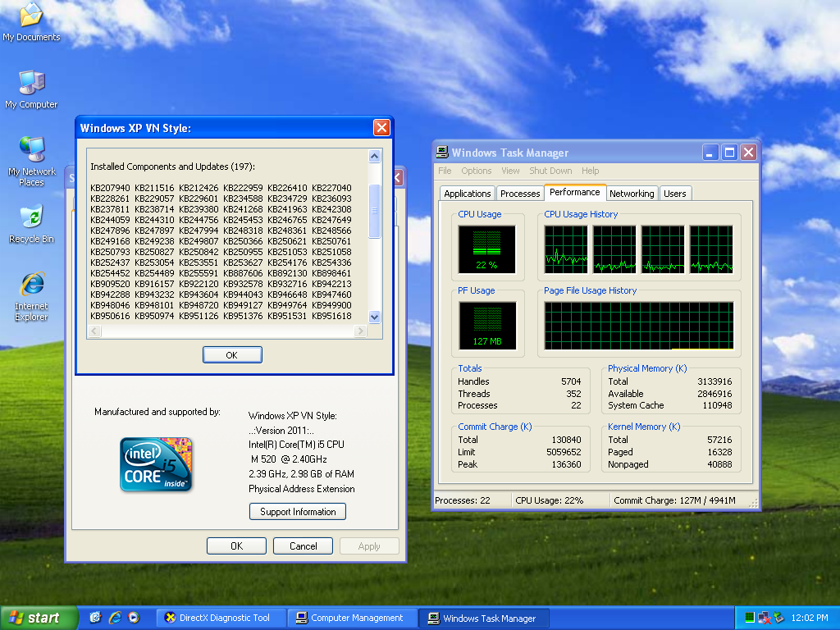840x630 pixels.
Task: Click the Threads count 352
Action: [x=573, y=394]
